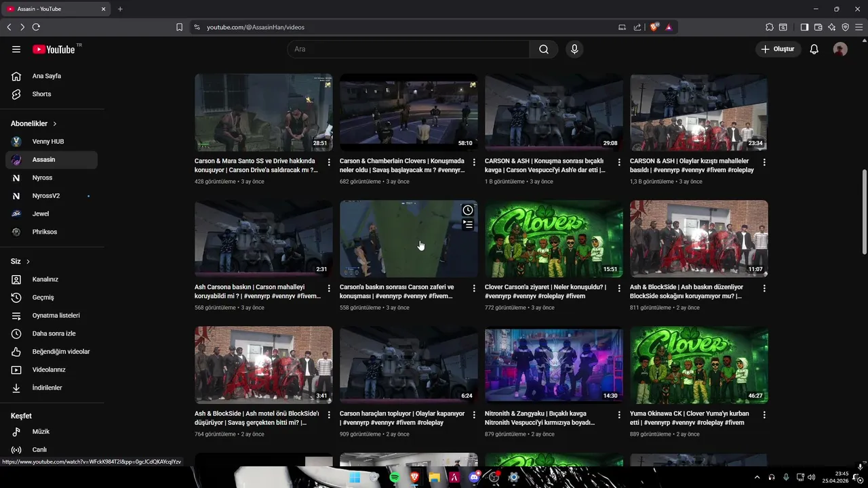This screenshot has width=868, height=488.
Task: Open browser extensions puzzle icon
Action: [x=769, y=27]
